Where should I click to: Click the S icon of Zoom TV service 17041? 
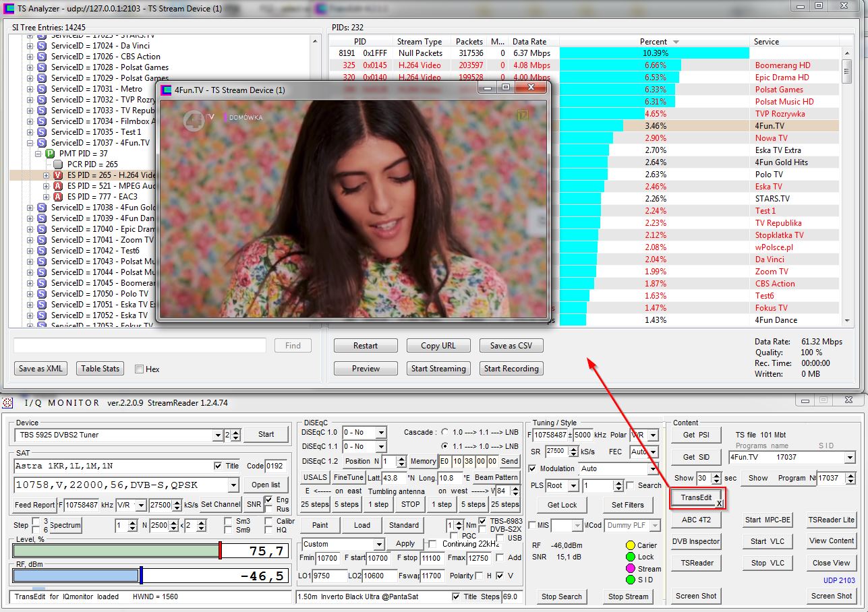coord(42,240)
